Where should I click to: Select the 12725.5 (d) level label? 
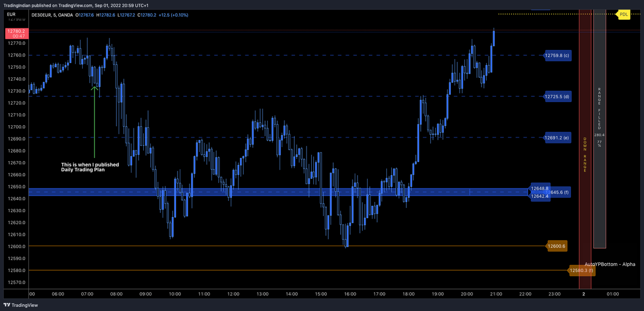click(557, 97)
